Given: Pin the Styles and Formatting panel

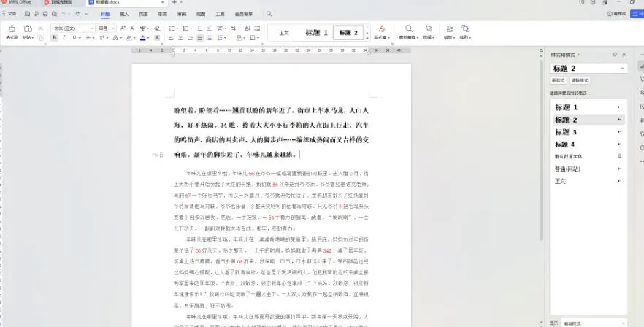Looking at the screenshot, I should tap(615, 55).
